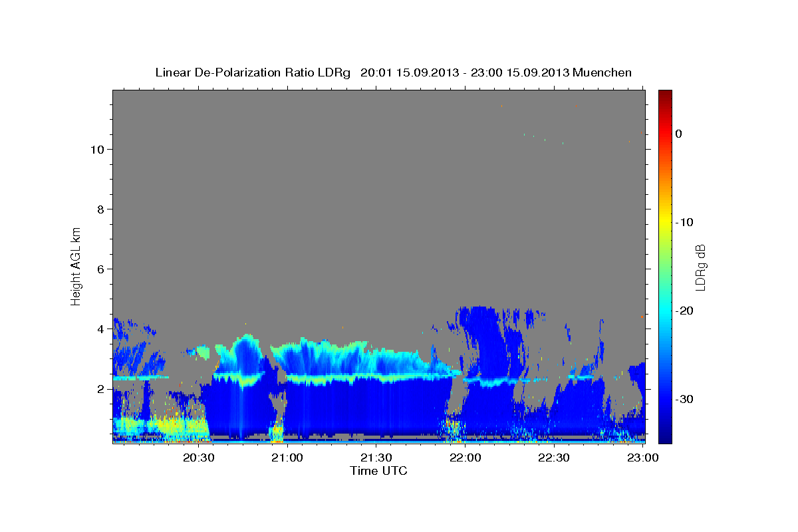Click the 21:00 time tick label
Image resolution: width=798 pixels, height=532 pixels.
coord(288,458)
